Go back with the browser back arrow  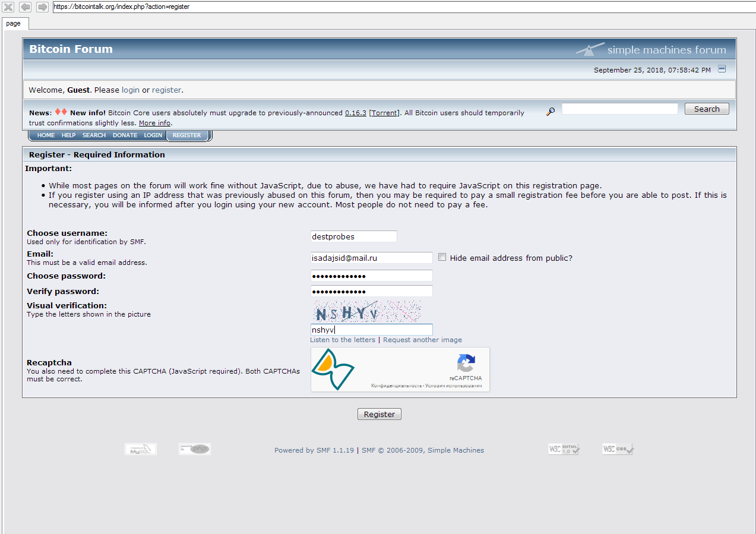coord(25,7)
